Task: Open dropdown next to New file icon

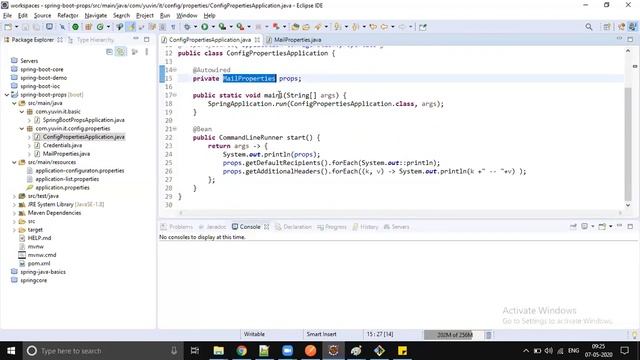Action: click(16, 27)
